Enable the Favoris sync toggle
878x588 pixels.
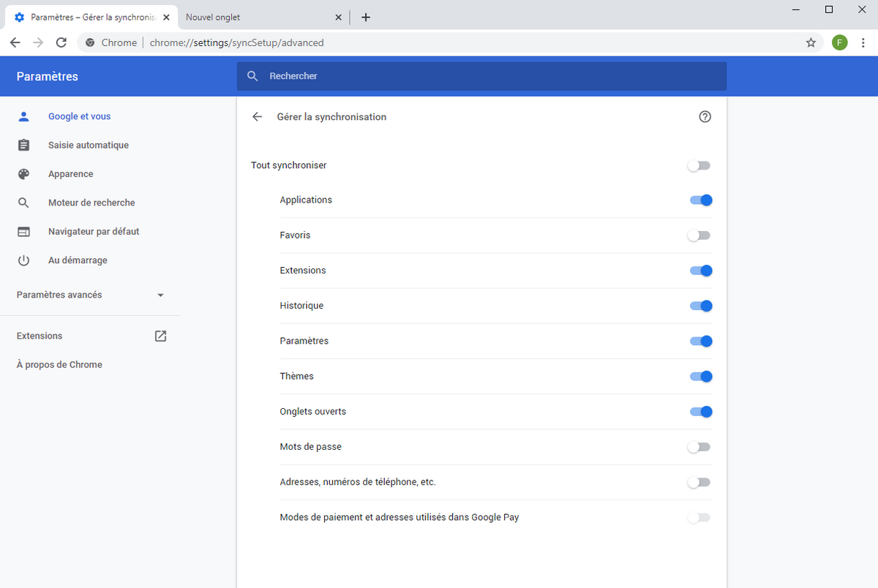pos(699,235)
